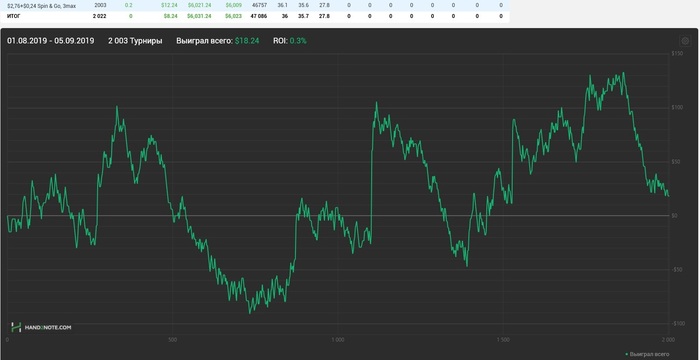This screenshot has height=360, width=700.
Task: Click the '35.6' stat cell
Action: pyautogui.click(x=304, y=5)
